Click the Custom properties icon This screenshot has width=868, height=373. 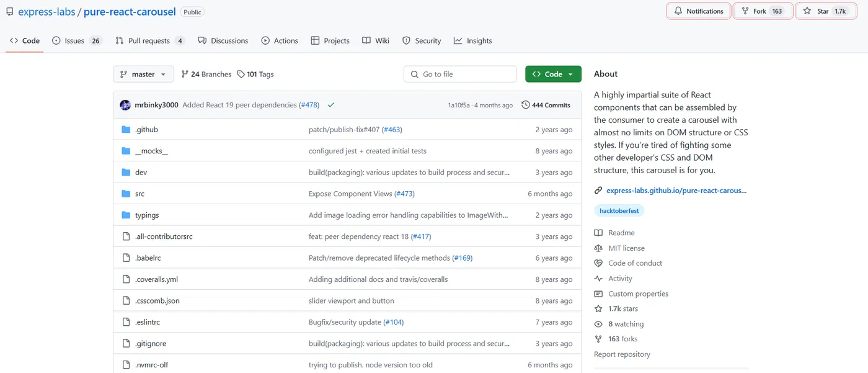click(x=598, y=294)
